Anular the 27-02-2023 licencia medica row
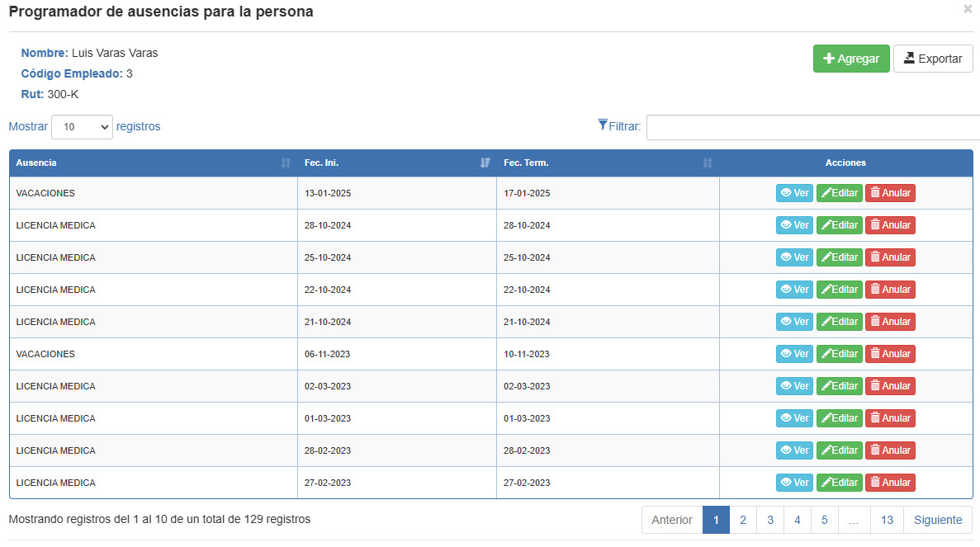 click(890, 483)
